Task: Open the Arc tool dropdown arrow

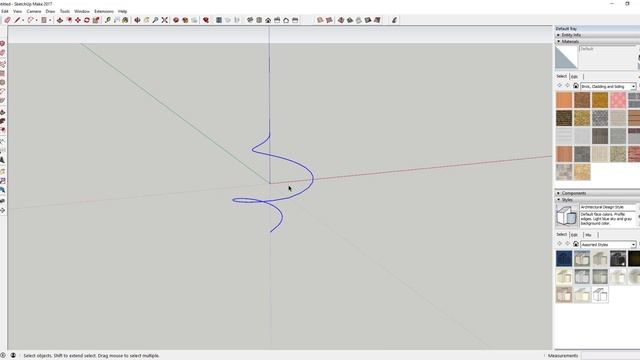Action: point(36,20)
